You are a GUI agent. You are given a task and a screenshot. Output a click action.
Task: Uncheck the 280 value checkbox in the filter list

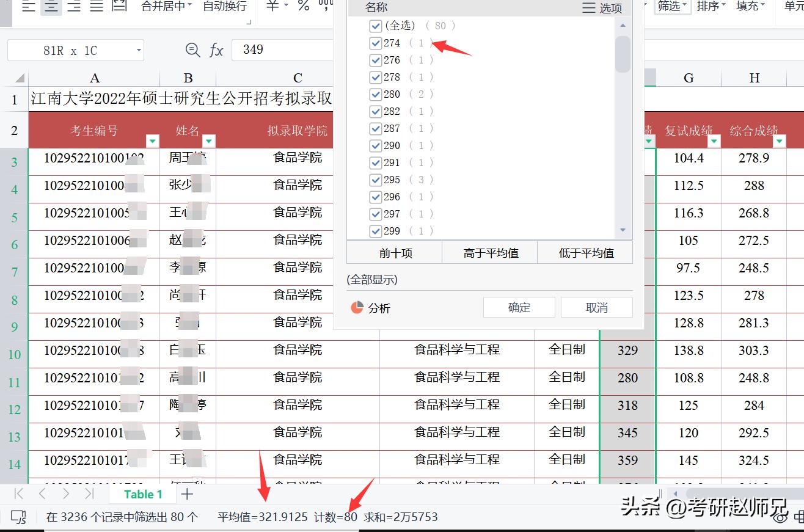tap(375, 94)
